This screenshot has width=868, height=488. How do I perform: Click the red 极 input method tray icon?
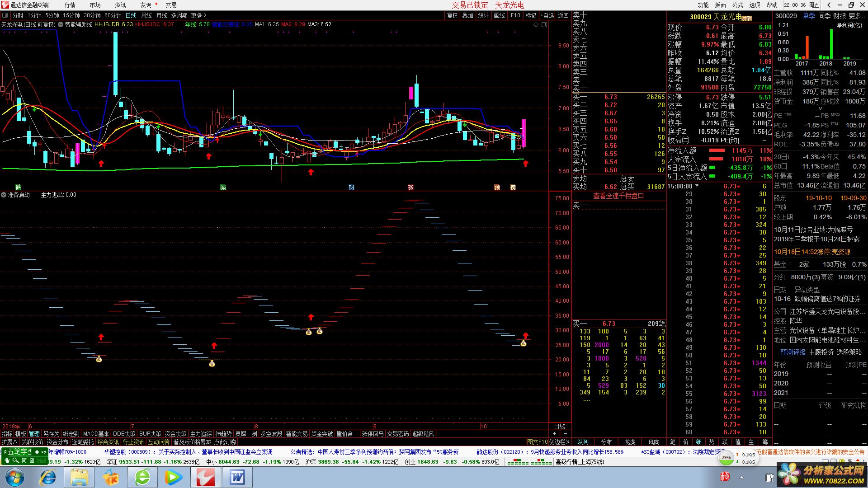tap(725, 477)
